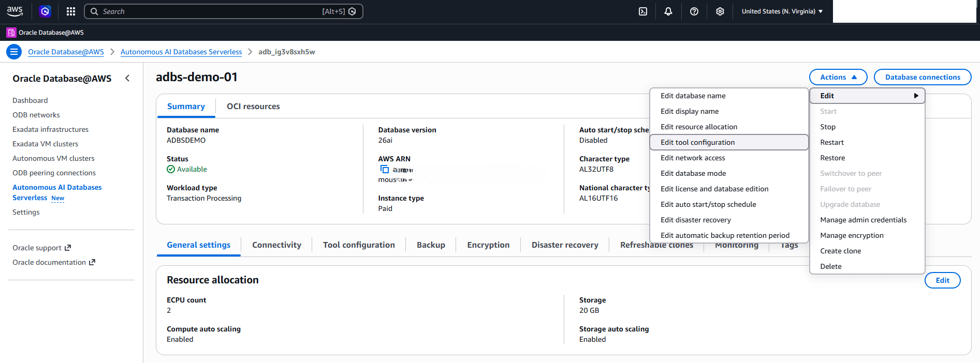980x363 pixels.
Task: Click the Oracle Database@AWS service icon
Action: [11, 33]
